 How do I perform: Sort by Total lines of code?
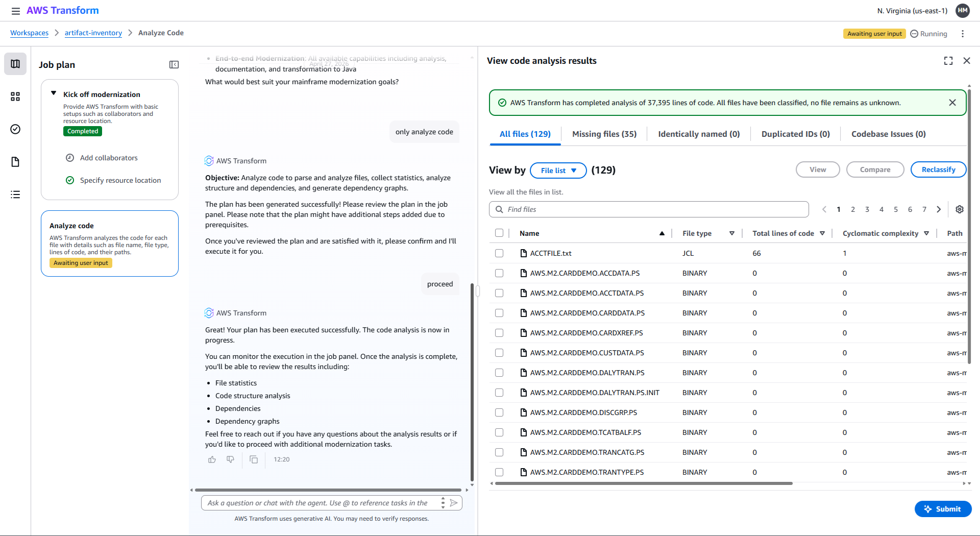pos(822,233)
